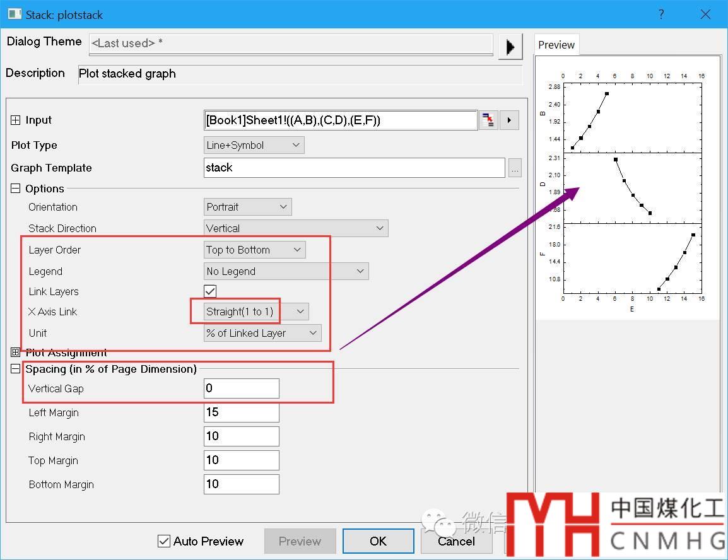
Task: Open the Plot Type dropdown
Action: [254, 145]
